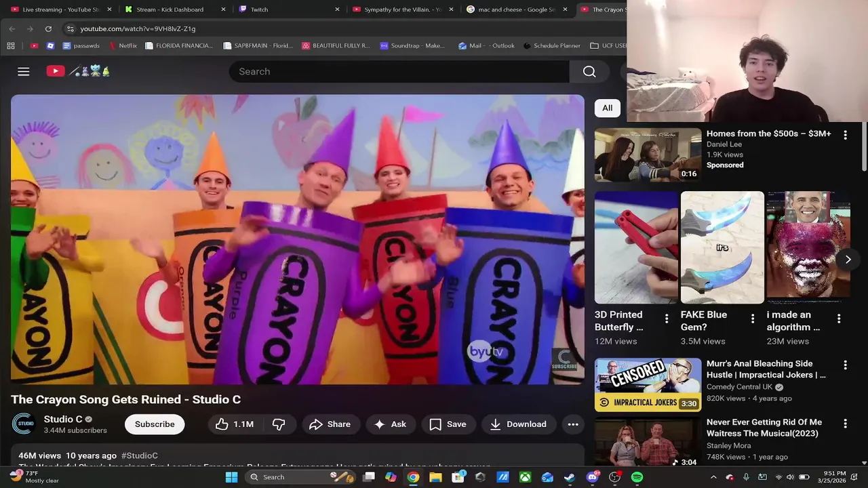Click the Crayon Song video player

tap(297, 239)
